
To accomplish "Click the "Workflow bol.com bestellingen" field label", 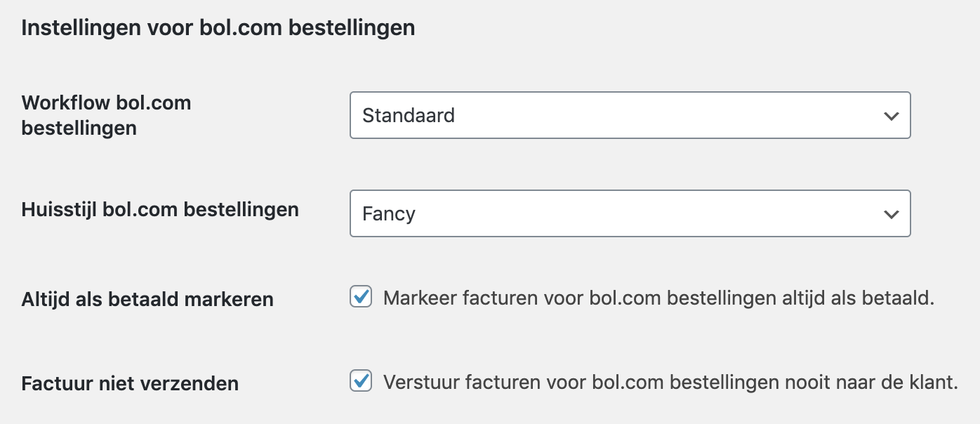I will click(106, 115).
